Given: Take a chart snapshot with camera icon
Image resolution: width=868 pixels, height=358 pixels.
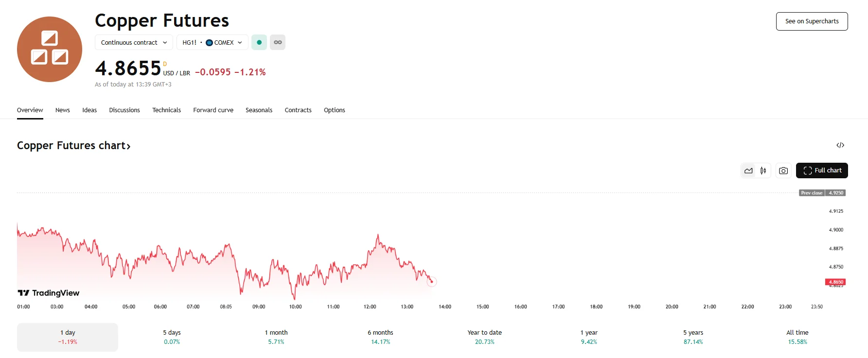Looking at the screenshot, I should [783, 170].
